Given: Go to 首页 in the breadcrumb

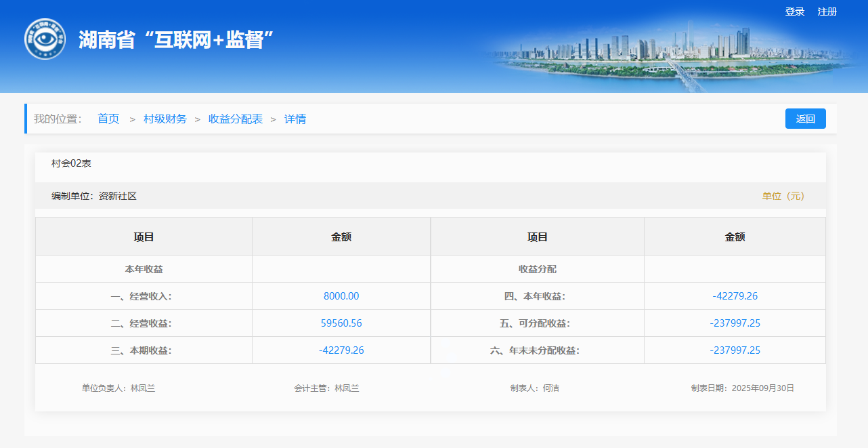Looking at the screenshot, I should [x=108, y=119].
